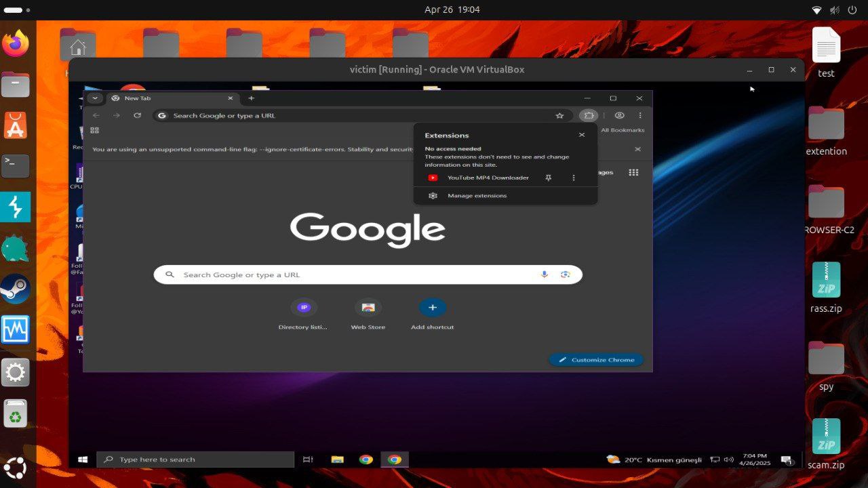Open the Windows notification center
Image resolution: width=868 pixels, height=488 pixels.
pyautogui.click(x=787, y=460)
